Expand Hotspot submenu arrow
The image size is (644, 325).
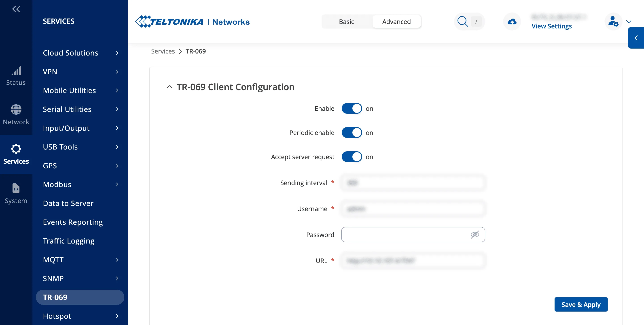tap(117, 316)
